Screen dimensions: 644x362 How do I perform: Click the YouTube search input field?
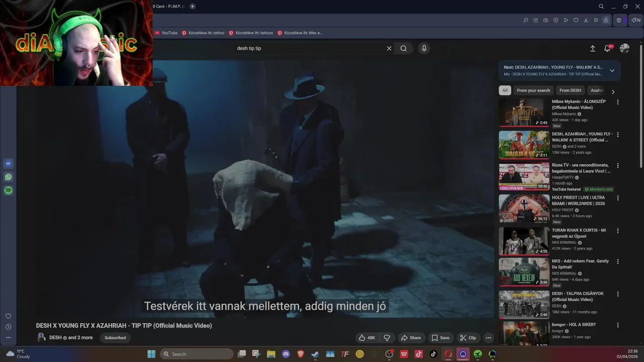309,48
